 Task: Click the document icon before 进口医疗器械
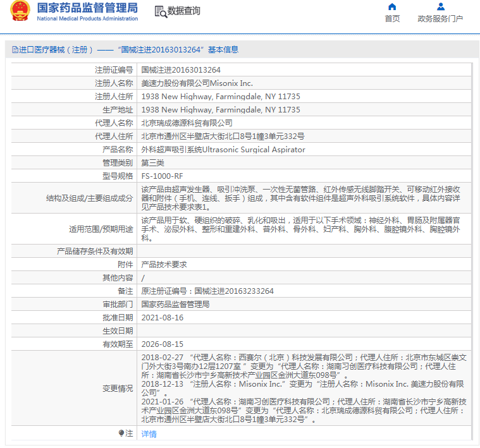(x=15, y=49)
